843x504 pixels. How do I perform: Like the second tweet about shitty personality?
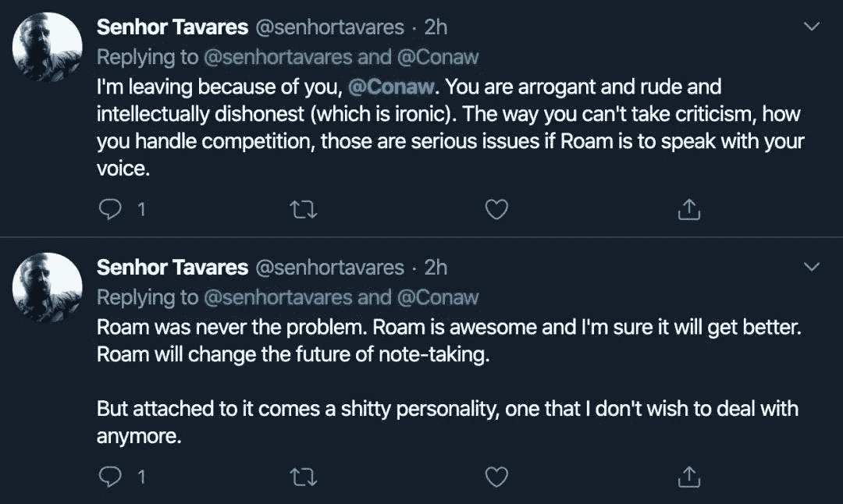point(496,476)
